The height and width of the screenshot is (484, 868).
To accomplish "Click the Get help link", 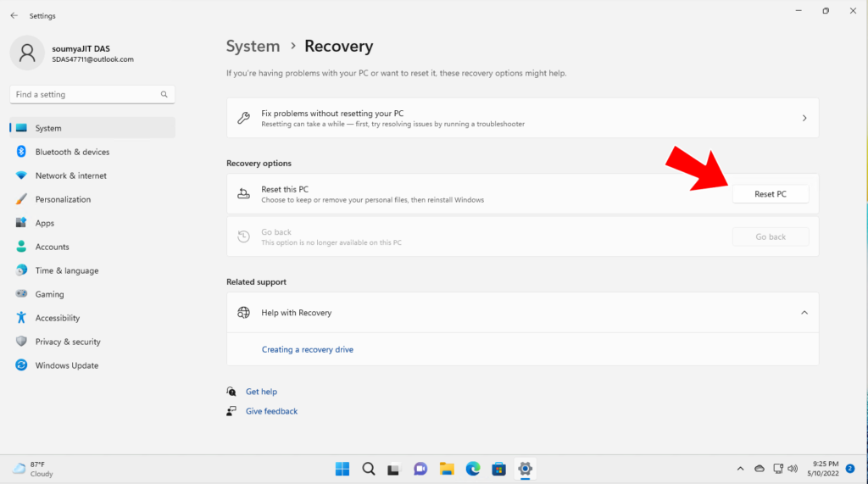I will coord(261,392).
